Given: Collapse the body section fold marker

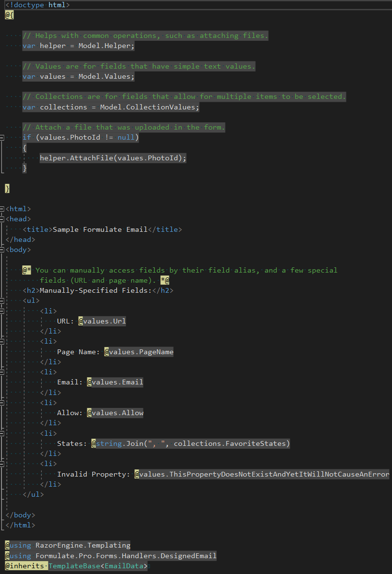Looking at the screenshot, I should 2,249.
